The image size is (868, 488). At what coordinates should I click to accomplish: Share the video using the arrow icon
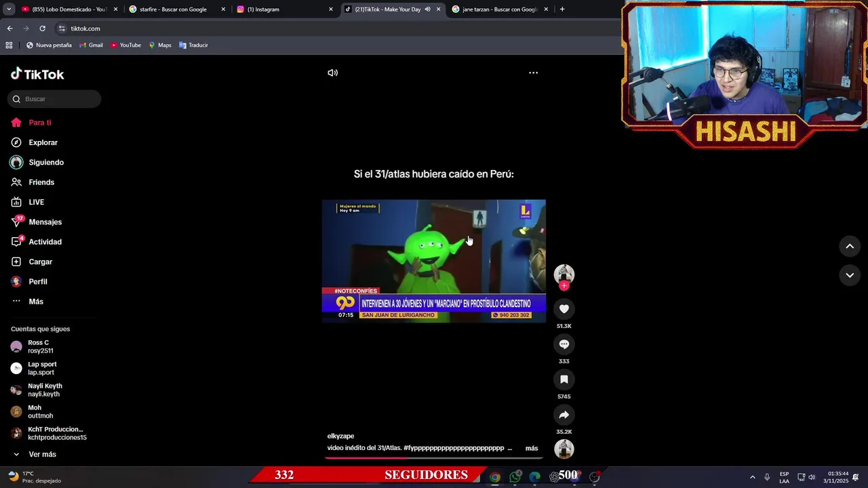(564, 415)
